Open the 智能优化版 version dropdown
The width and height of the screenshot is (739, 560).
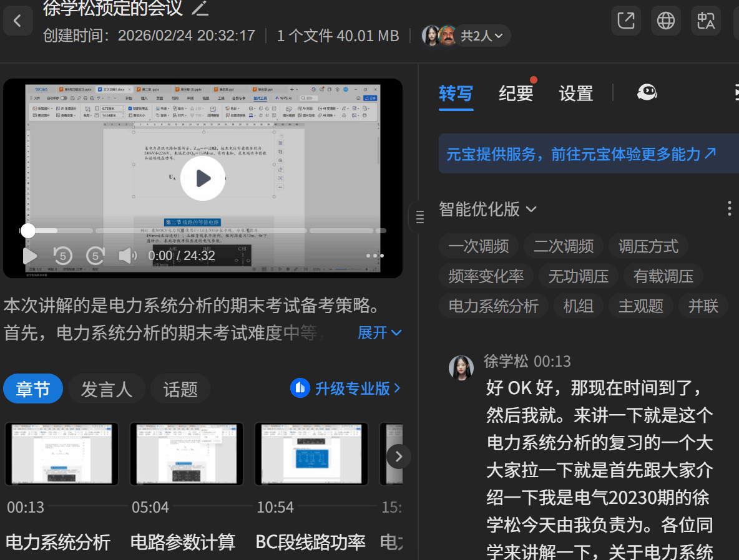pos(487,209)
